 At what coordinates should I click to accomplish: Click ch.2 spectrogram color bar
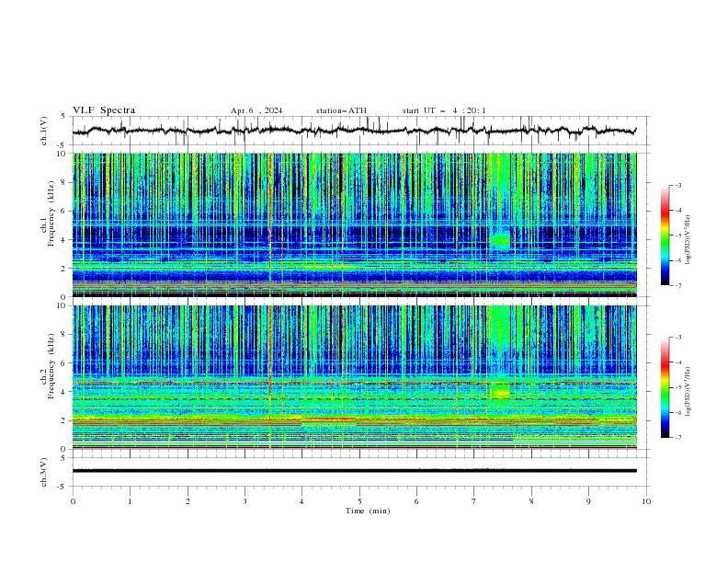tap(665, 387)
